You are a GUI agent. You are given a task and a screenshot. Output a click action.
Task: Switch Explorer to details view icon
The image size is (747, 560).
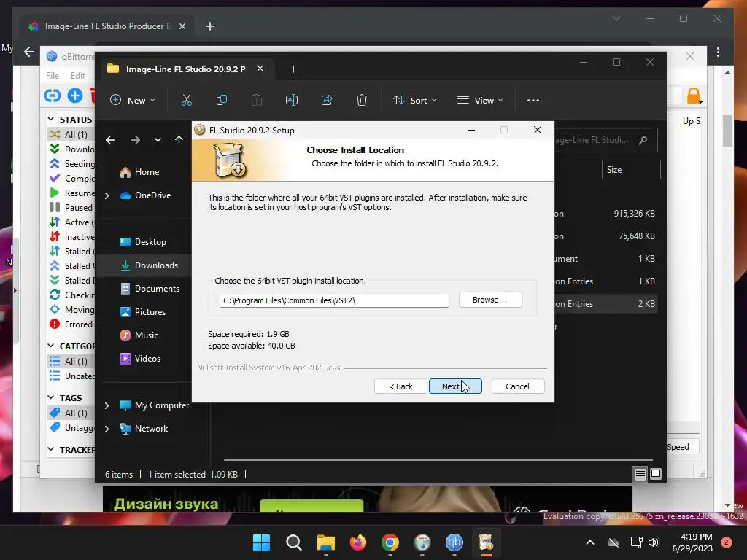tap(640, 474)
